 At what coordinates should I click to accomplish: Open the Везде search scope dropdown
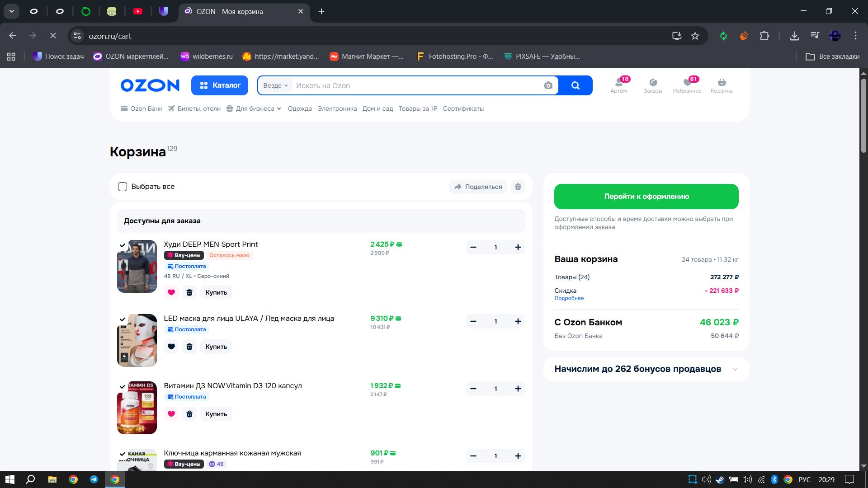pos(275,85)
